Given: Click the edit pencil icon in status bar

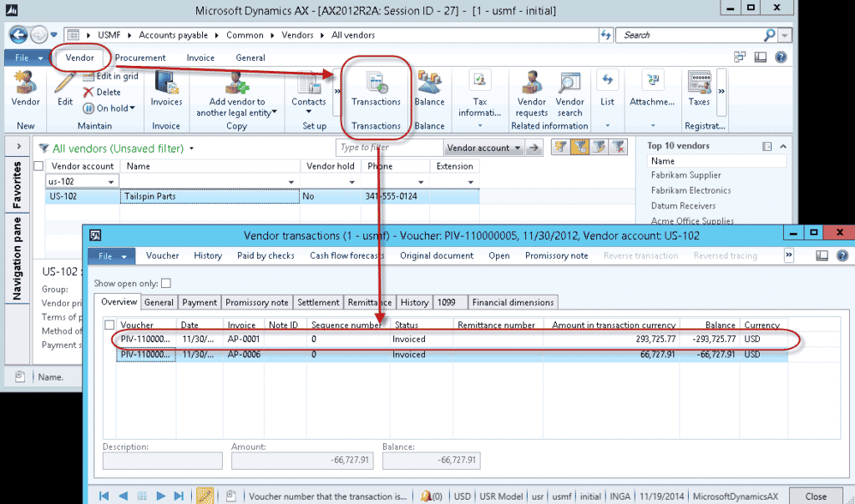Looking at the screenshot, I should pos(205,496).
